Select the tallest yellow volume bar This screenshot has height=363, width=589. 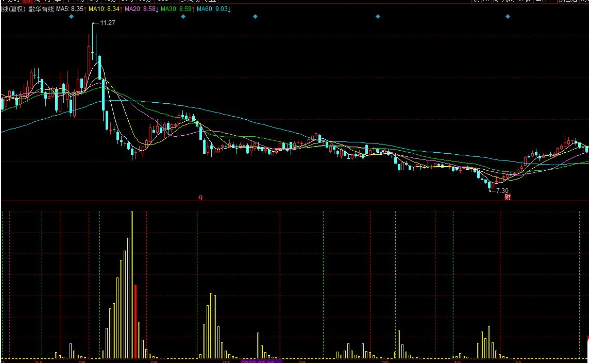coord(132,284)
